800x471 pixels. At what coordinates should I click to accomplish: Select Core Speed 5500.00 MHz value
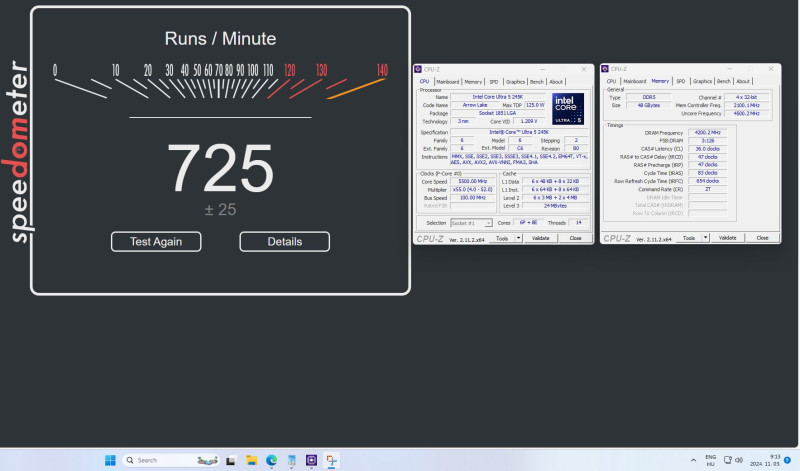pyautogui.click(x=472, y=182)
